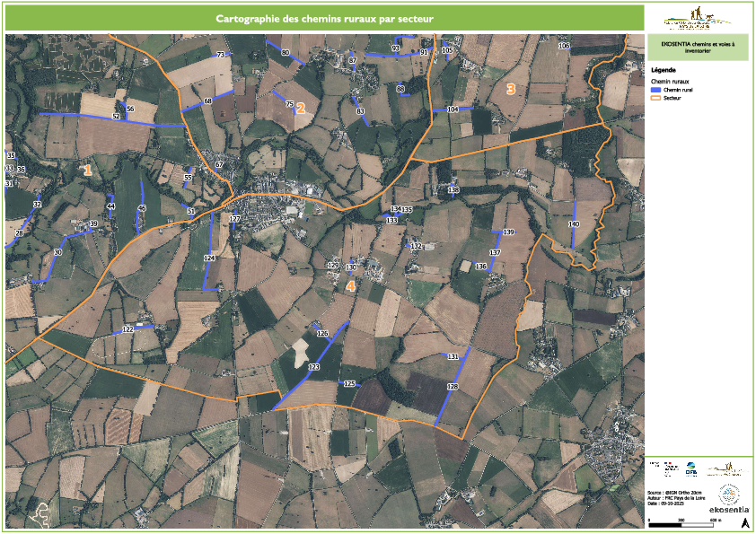This screenshot has width=756, height=534.
Task: Select the orange sector number 4
Action: 351,285
